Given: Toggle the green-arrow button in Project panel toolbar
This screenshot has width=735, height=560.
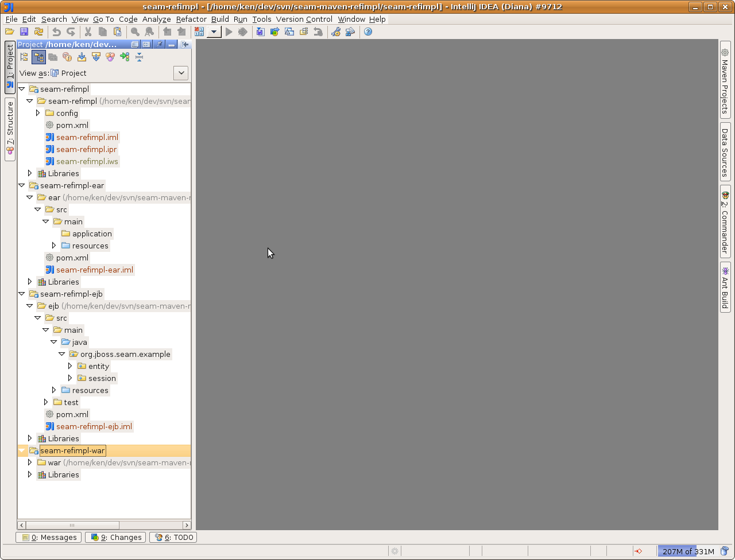Looking at the screenshot, I should pyautogui.click(x=125, y=57).
